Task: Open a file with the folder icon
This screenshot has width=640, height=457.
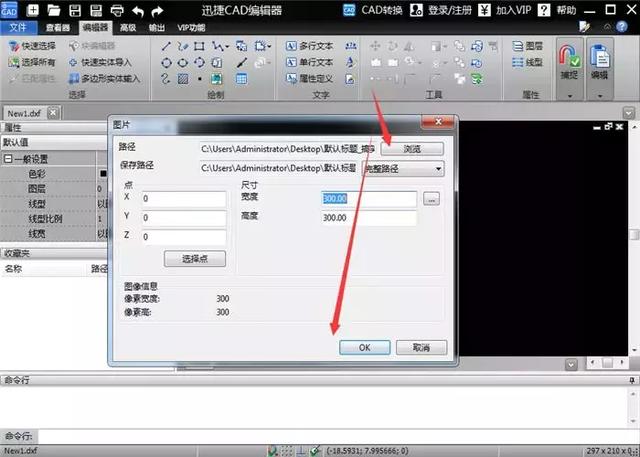Action: pyautogui.click(x=53, y=10)
